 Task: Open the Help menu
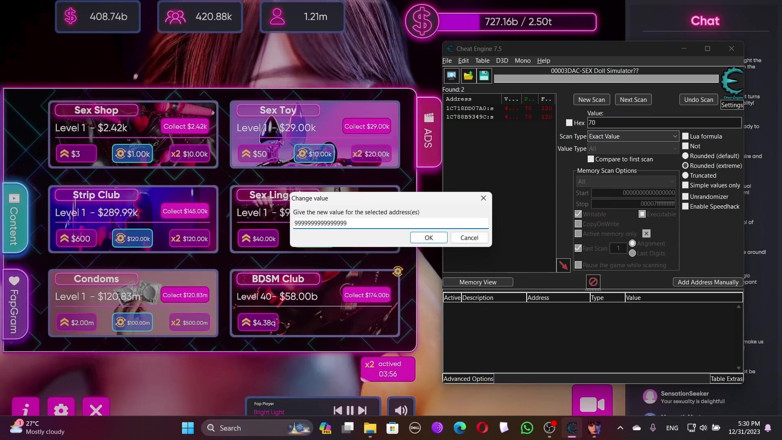click(544, 61)
